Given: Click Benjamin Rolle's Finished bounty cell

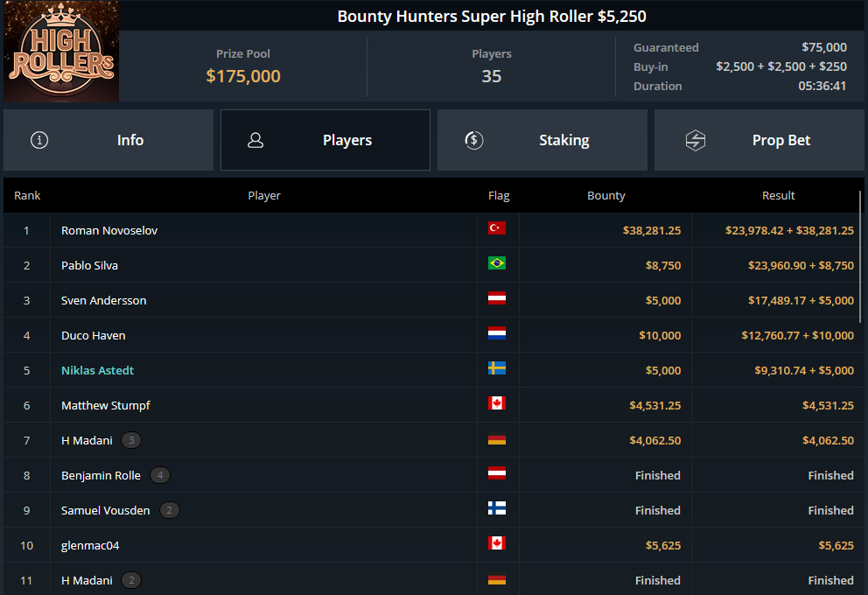Looking at the screenshot, I should (x=658, y=475).
